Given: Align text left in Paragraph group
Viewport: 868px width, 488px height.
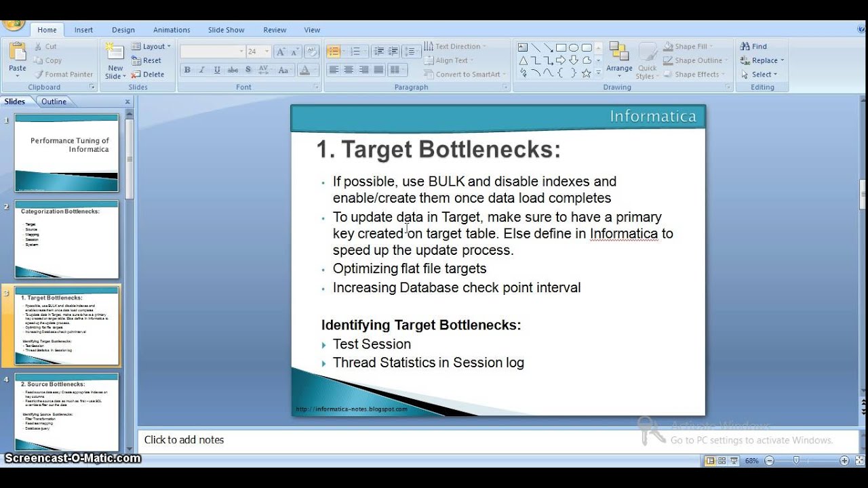Looking at the screenshot, I should pyautogui.click(x=334, y=70).
